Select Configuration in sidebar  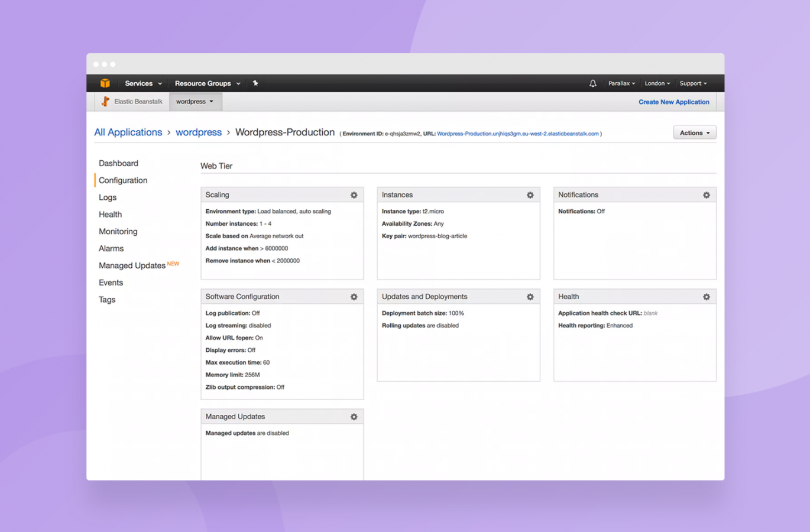pyautogui.click(x=123, y=180)
